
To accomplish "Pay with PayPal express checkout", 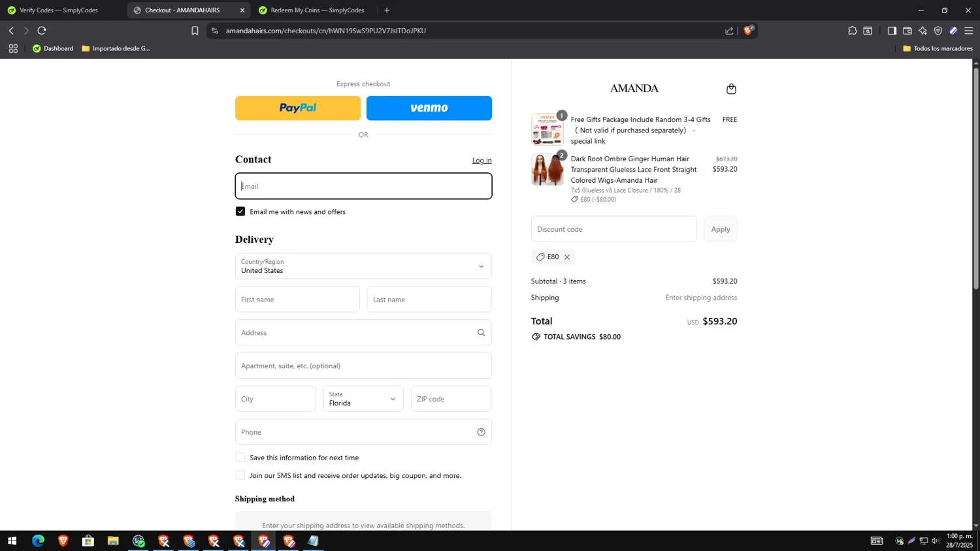I will 298,108.
